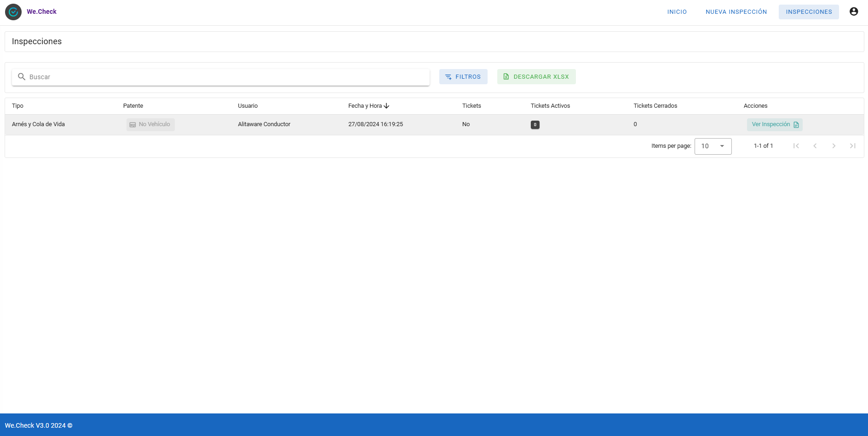This screenshot has height=436, width=868.
Task: Focus the Buscar search field
Action: pyautogui.click(x=225, y=77)
